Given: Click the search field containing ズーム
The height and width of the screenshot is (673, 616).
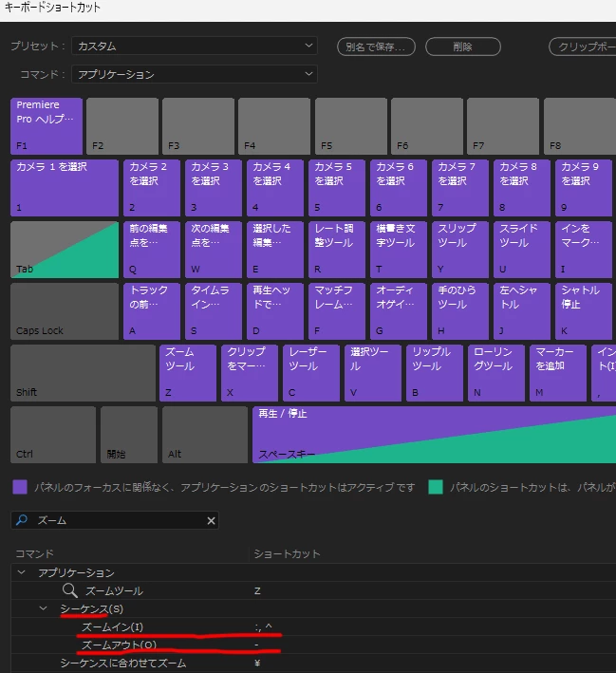Looking at the screenshot, I should coord(115,520).
